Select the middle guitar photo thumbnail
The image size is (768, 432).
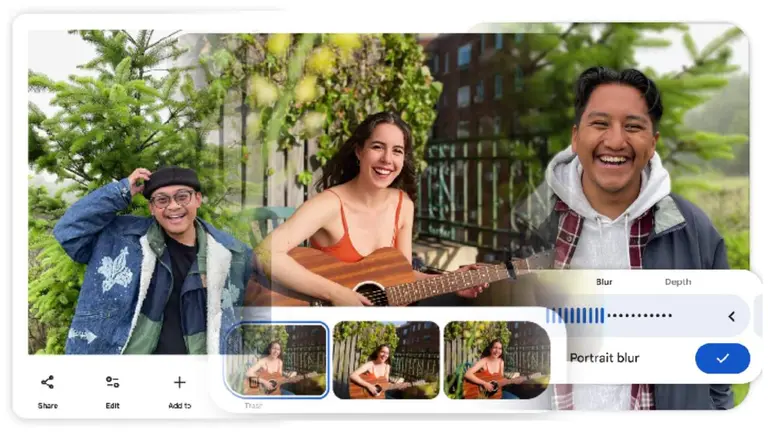click(386, 360)
